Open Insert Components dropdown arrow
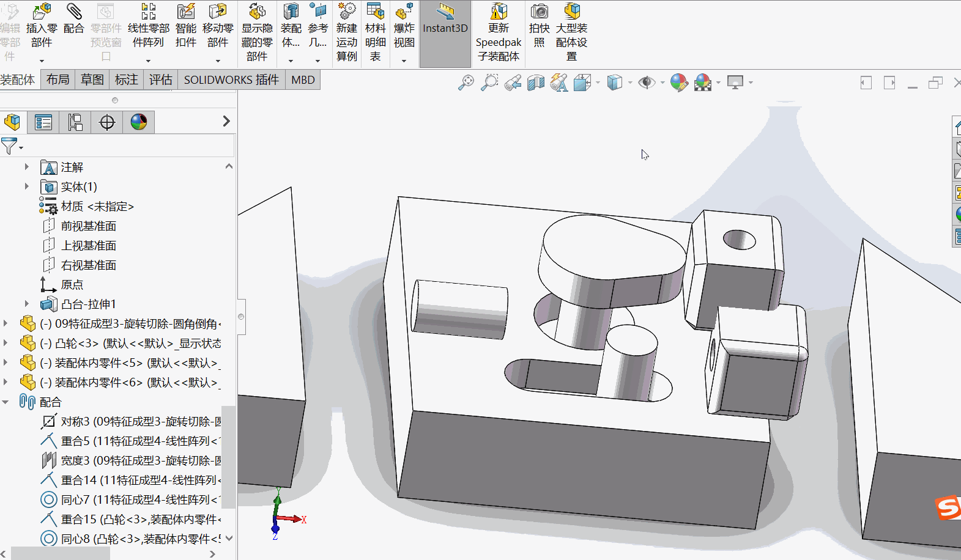 pyautogui.click(x=42, y=61)
